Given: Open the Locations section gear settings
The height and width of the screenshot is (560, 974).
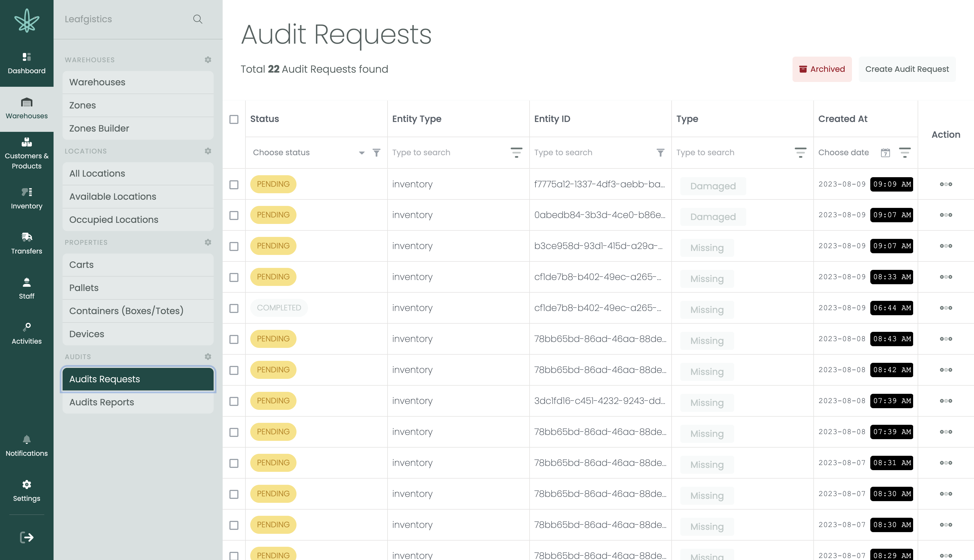Looking at the screenshot, I should pos(208,151).
